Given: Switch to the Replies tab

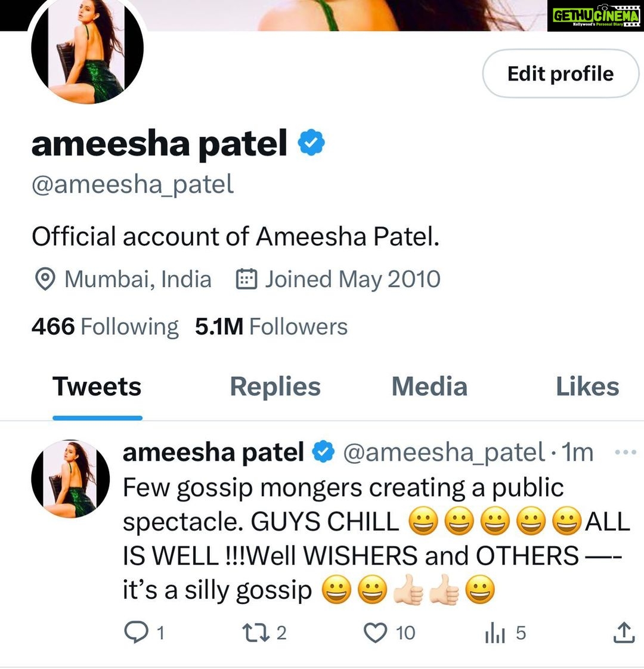Looking at the screenshot, I should click(x=275, y=386).
